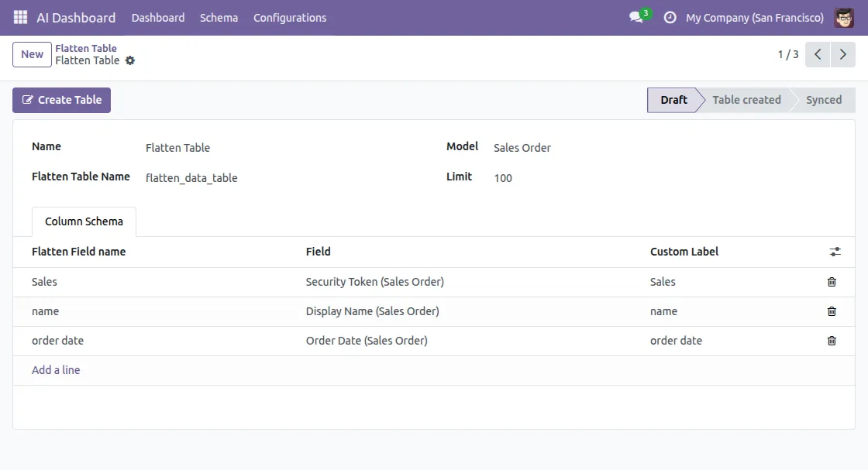868x470 pixels.
Task: Click the Add a line link
Action: (56, 370)
